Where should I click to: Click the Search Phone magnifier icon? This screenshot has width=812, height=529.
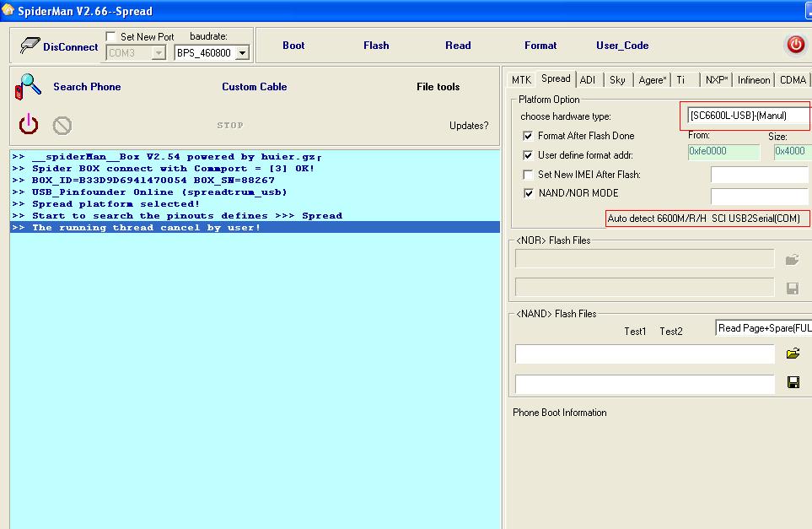28,87
